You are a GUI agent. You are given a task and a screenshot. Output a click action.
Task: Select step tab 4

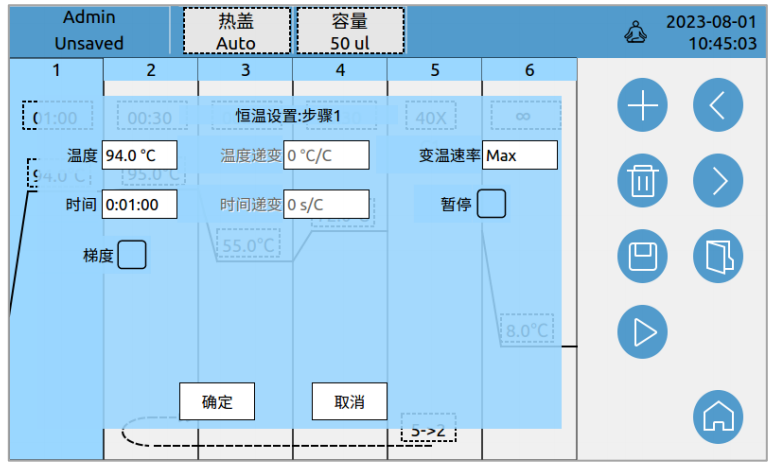click(340, 70)
